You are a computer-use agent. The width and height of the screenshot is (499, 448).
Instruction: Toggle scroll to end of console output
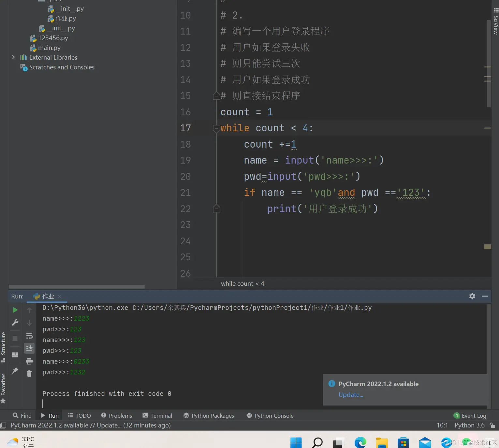(29, 348)
